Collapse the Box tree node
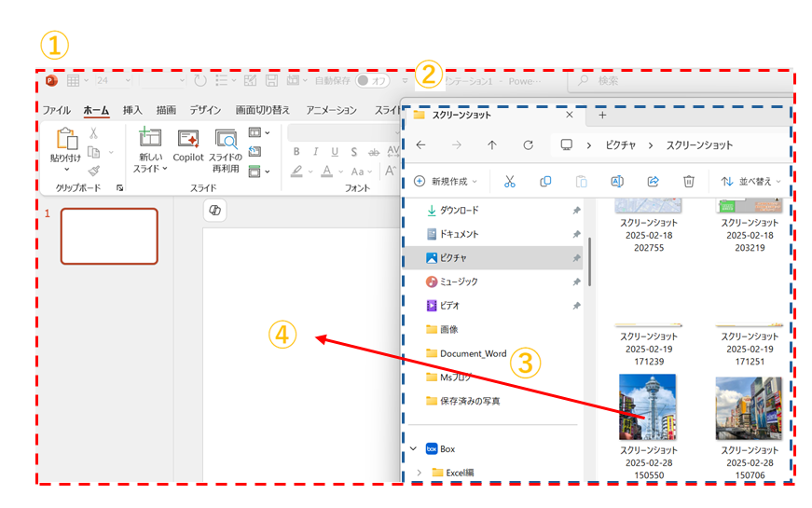 click(x=414, y=448)
